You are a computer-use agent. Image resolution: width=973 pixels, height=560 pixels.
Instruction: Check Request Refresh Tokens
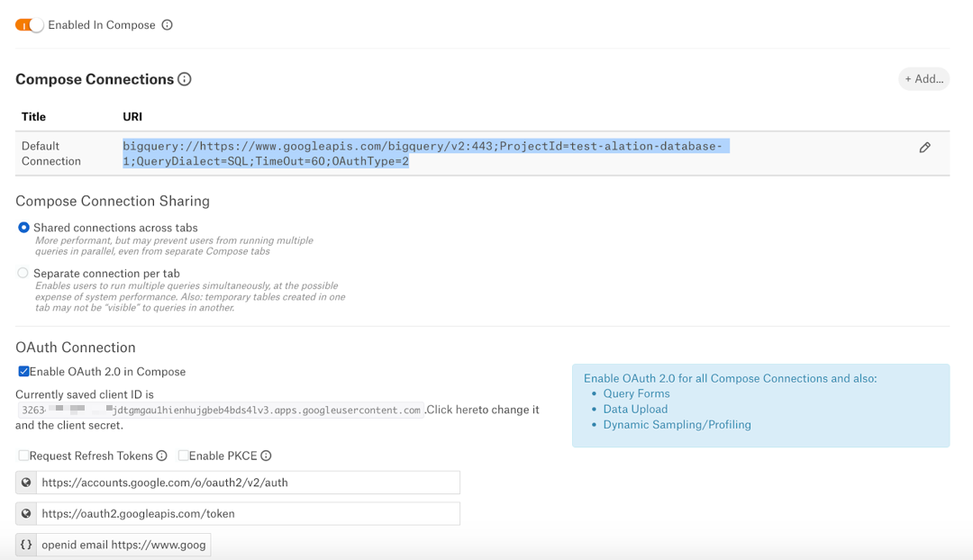click(23, 456)
